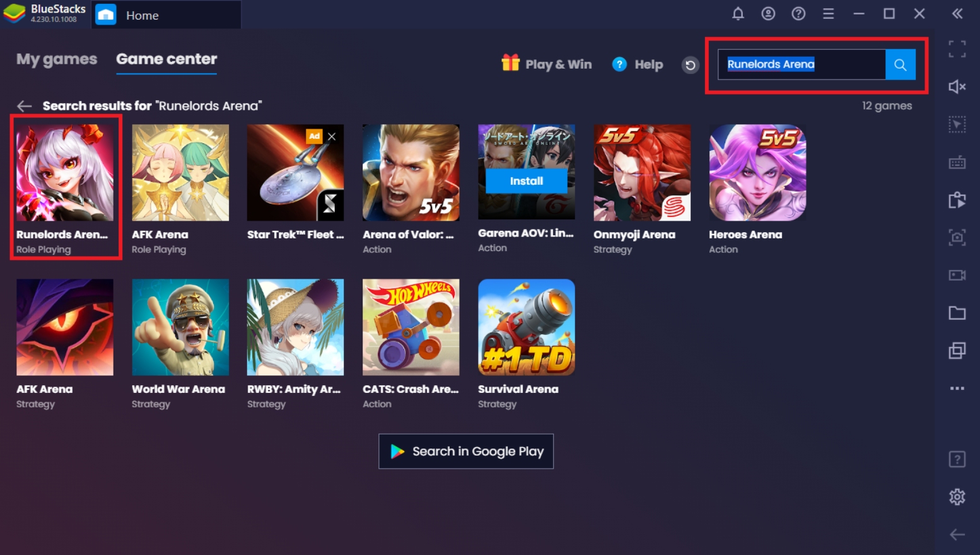Image resolution: width=980 pixels, height=555 pixels.
Task: Click the blue search magnifier button
Action: pyautogui.click(x=901, y=64)
